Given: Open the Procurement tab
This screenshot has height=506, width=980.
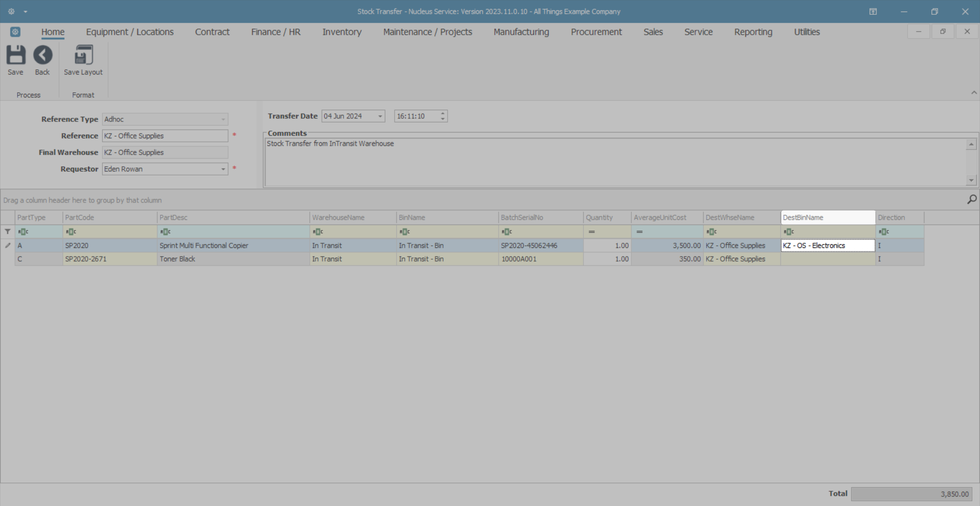Looking at the screenshot, I should coord(596,32).
